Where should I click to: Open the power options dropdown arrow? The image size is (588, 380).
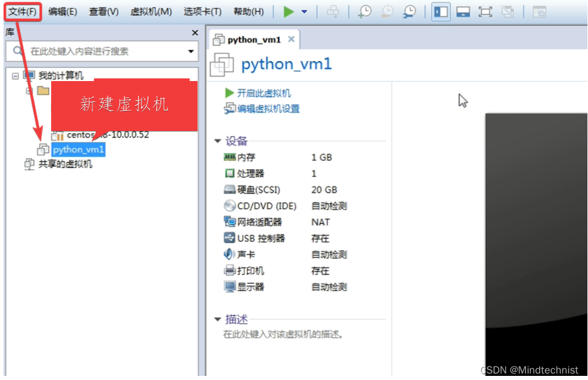(305, 12)
